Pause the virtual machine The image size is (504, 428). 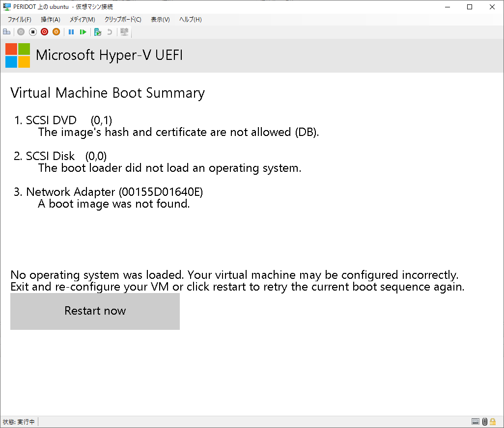tap(71, 32)
